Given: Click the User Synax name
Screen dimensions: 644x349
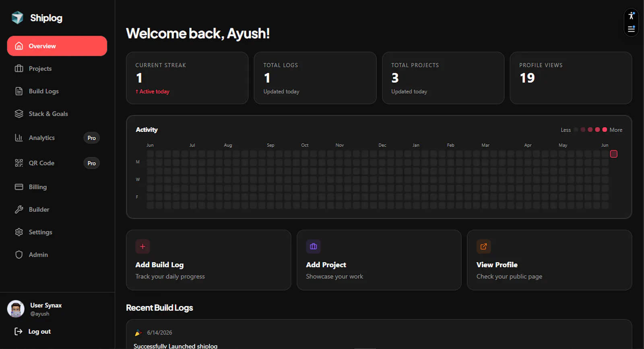Looking at the screenshot, I should (x=46, y=305).
